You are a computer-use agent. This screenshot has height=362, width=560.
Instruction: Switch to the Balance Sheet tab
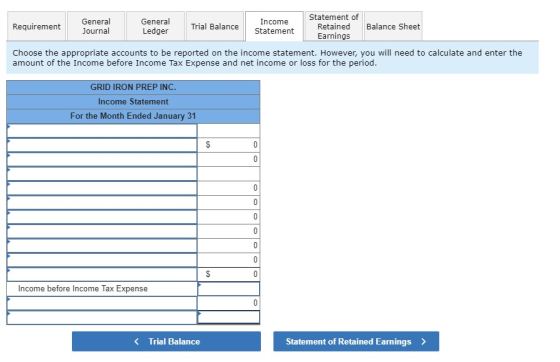[393, 26]
